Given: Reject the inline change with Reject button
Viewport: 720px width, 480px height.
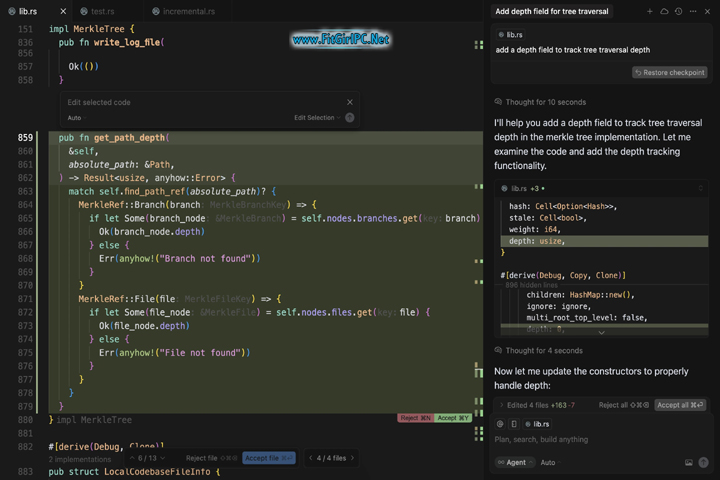Looking at the screenshot, I should coord(415,418).
